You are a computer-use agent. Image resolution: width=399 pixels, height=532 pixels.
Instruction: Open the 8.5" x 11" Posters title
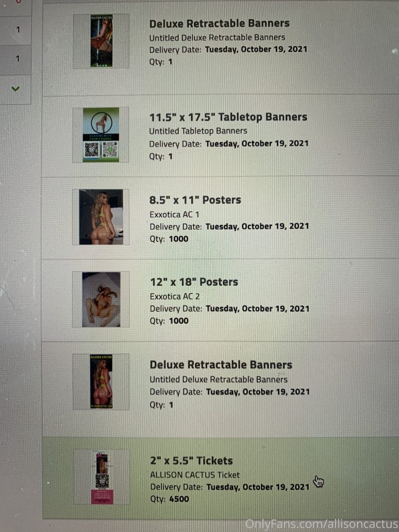195,200
